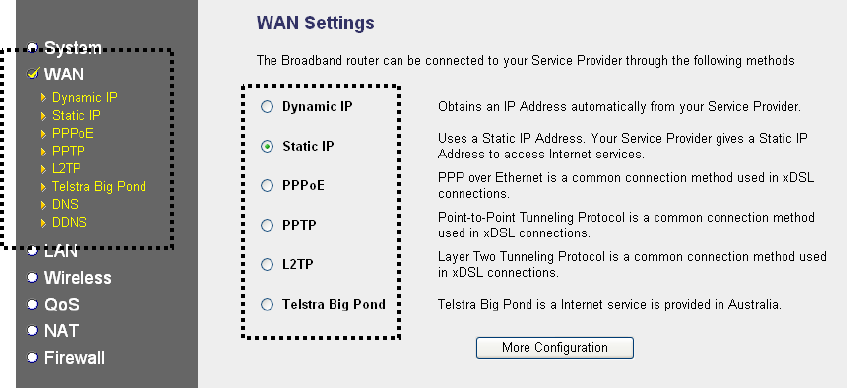This screenshot has height=388, width=847.
Task: Select the Dynamic IP radio button
Action: [x=267, y=106]
